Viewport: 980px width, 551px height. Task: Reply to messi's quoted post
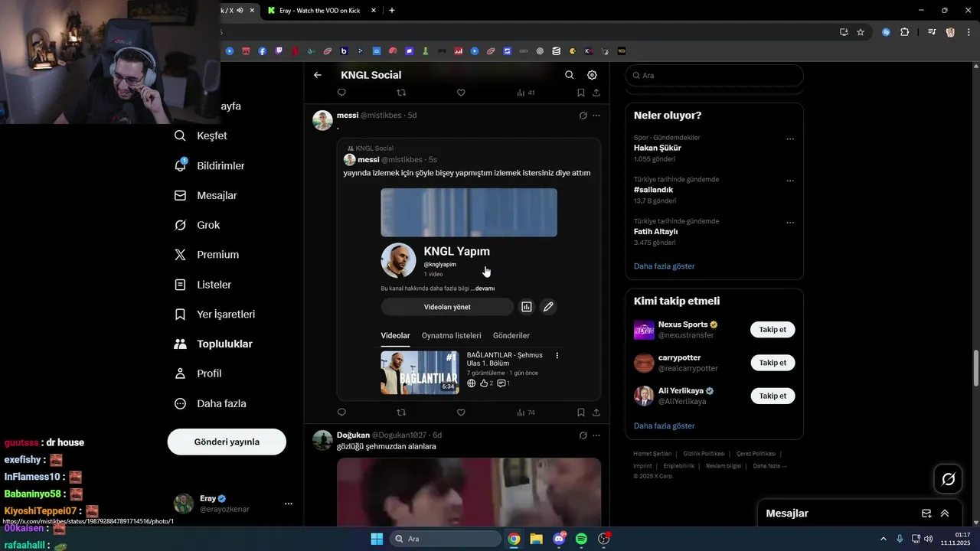[341, 412]
